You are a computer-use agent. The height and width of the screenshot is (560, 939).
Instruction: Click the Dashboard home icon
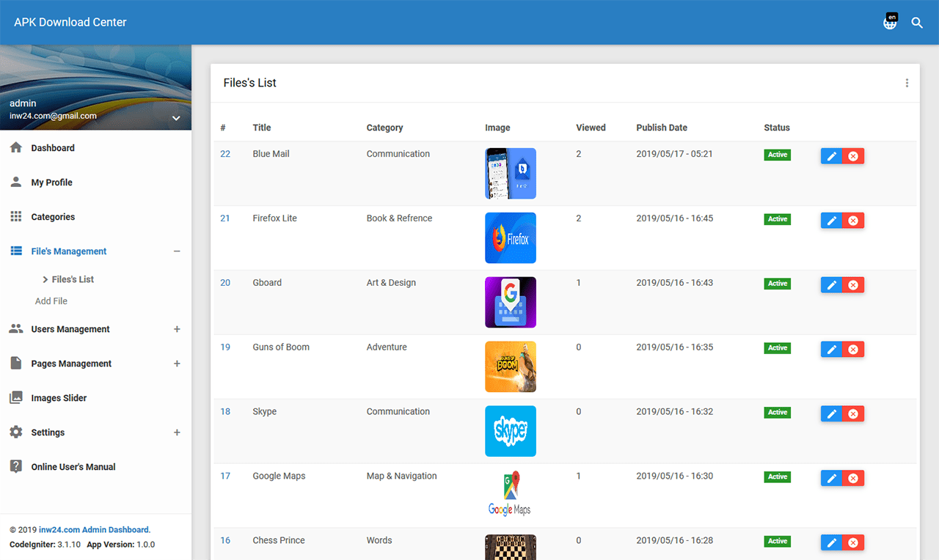[15, 148]
